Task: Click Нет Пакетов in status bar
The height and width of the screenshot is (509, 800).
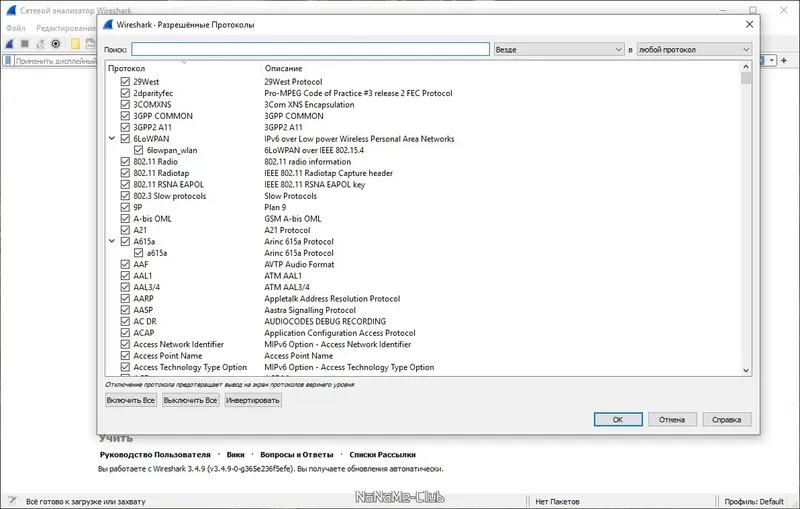Action: pos(557,501)
